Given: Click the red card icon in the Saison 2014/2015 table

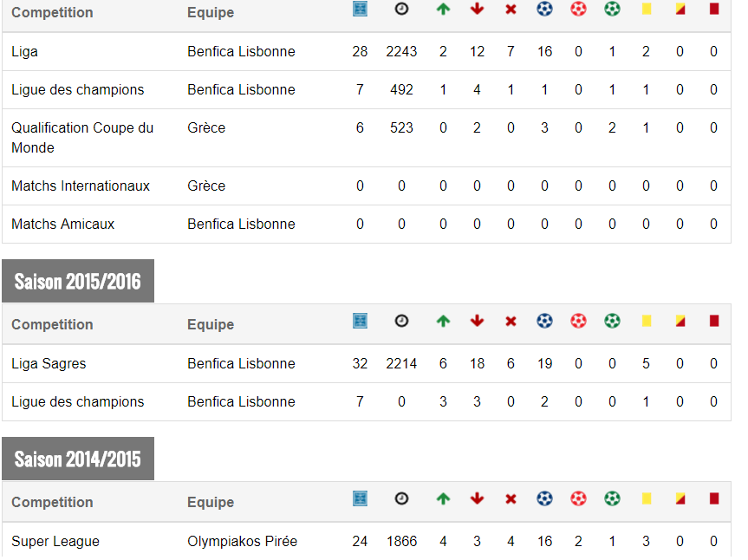Looking at the screenshot, I should coord(714,498).
